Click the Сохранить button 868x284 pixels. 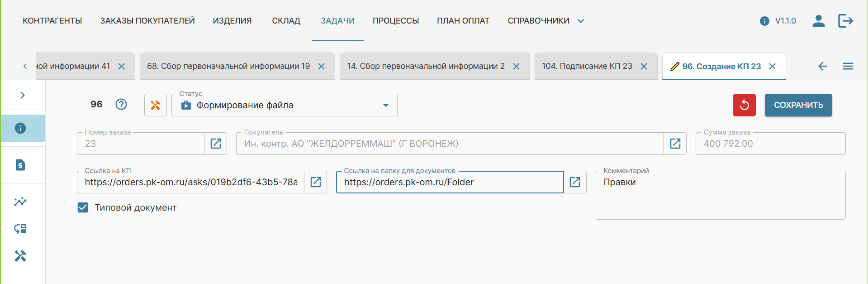pyautogui.click(x=798, y=105)
